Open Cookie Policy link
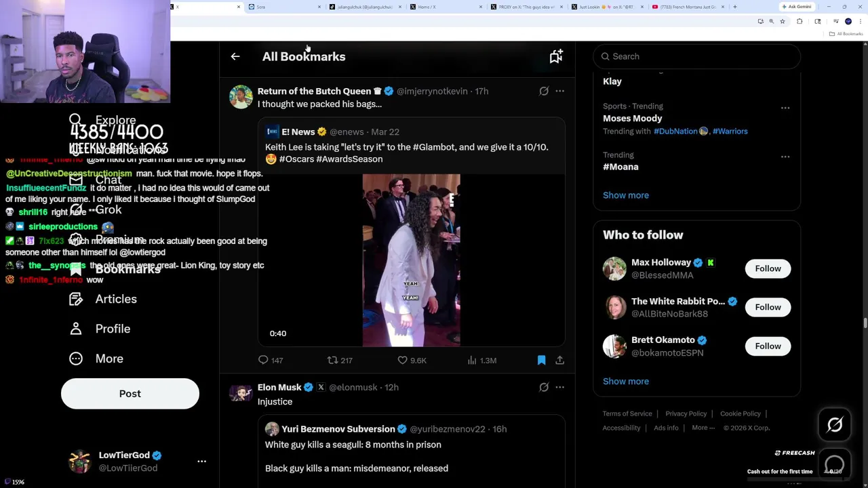Screen dimensions: 868x488 click(x=741, y=413)
